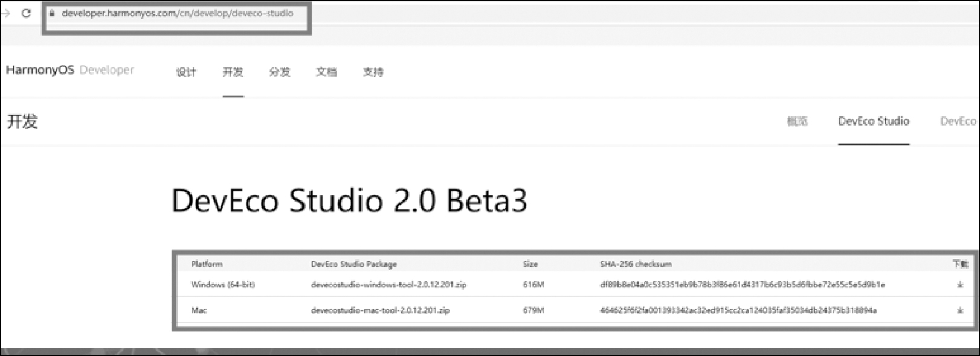980x356 pixels.
Task: Click devecostudio-mac-tool-2.0.12.201.zip file name
Action: coord(380,311)
